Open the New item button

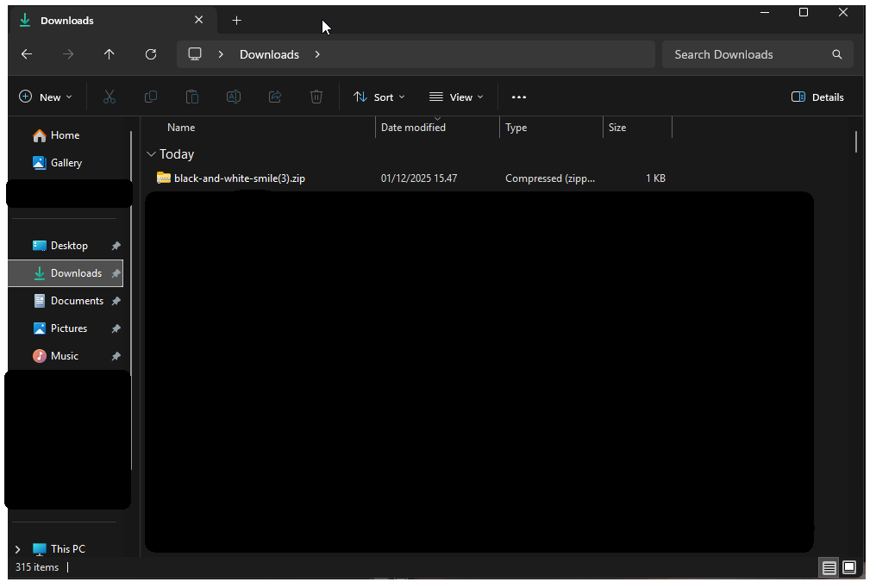pyautogui.click(x=46, y=97)
